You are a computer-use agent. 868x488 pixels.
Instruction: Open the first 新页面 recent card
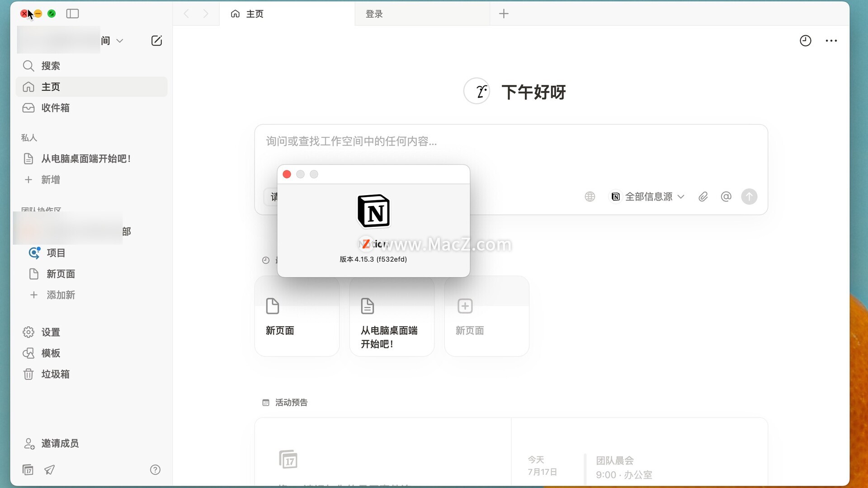(x=297, y=316)
